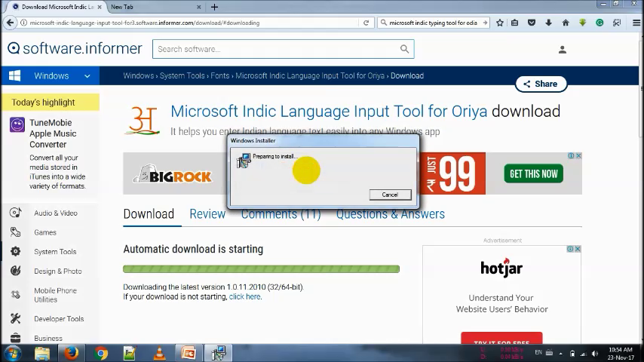The width and height of the screenshot is (644, 362).
Task: Click the Games category icon
Action: [16, 232]
